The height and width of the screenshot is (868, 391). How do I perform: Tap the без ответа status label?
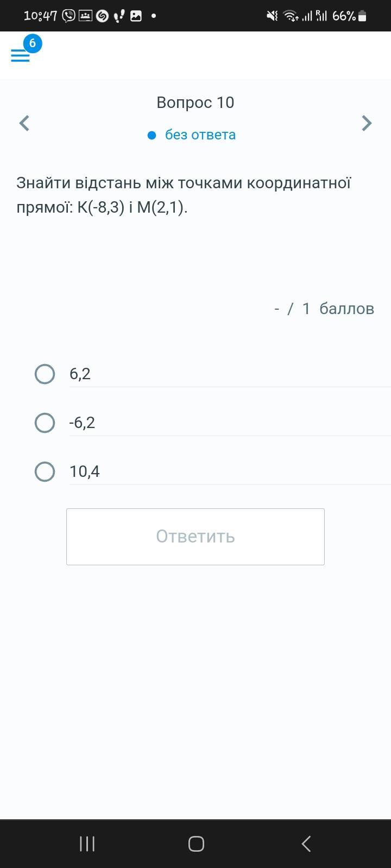click(200, 135)
